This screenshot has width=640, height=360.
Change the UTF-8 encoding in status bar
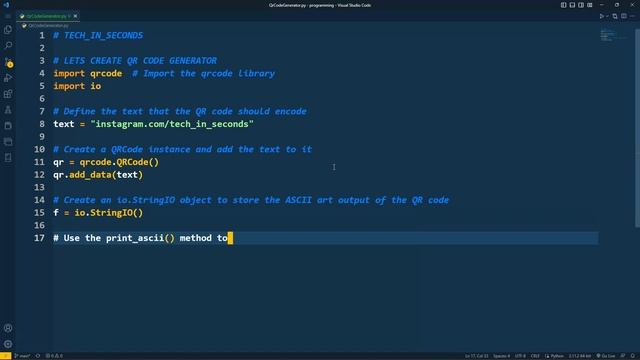[520, 356]
